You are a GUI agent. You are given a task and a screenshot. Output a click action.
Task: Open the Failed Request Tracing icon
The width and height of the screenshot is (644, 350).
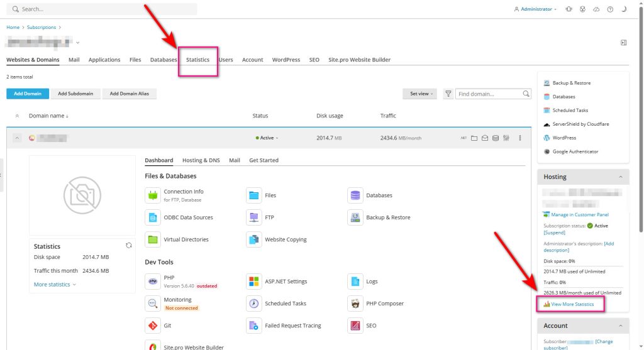click(x=253, y=325)
